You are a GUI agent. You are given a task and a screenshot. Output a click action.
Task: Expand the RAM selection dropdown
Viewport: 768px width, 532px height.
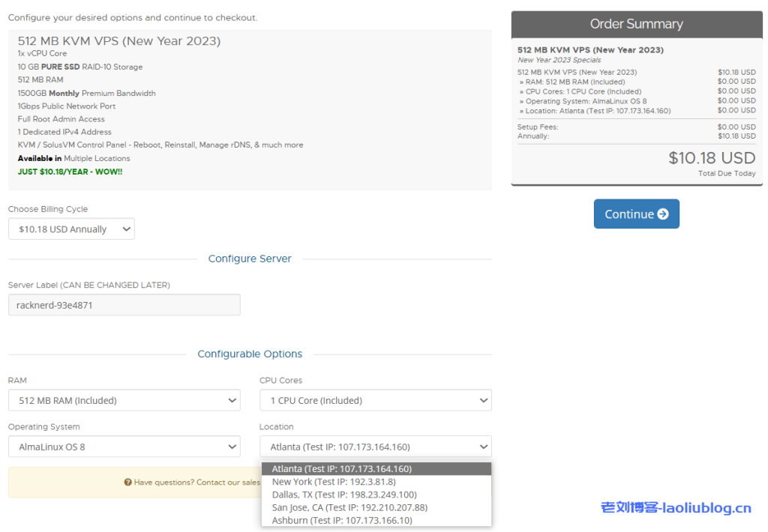124,400
